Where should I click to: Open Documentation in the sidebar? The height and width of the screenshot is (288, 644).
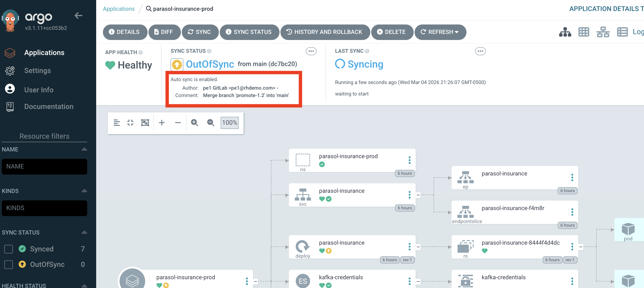(49, 106)
